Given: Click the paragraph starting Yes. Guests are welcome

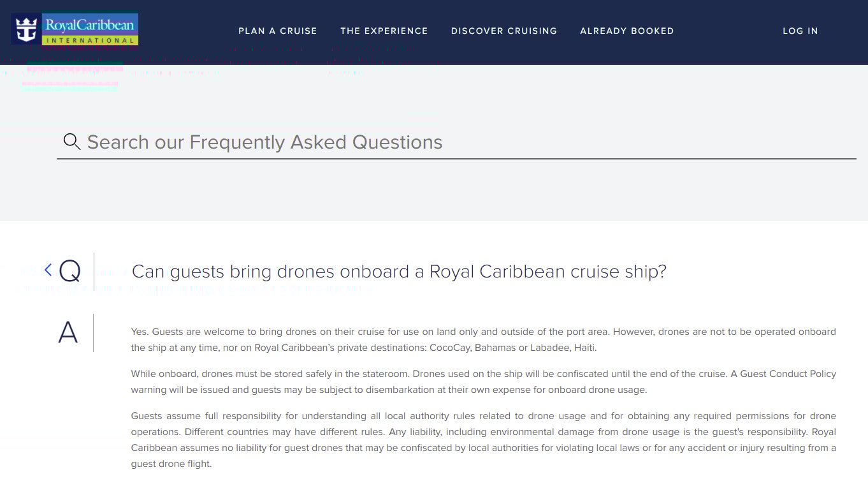Looking at the screenshot, I should [484, 340].
